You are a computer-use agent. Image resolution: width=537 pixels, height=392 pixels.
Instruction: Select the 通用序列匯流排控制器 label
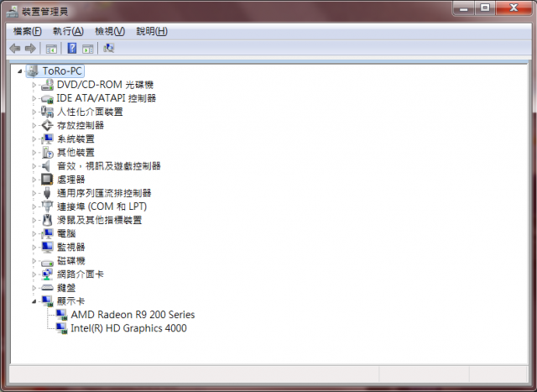104,193
